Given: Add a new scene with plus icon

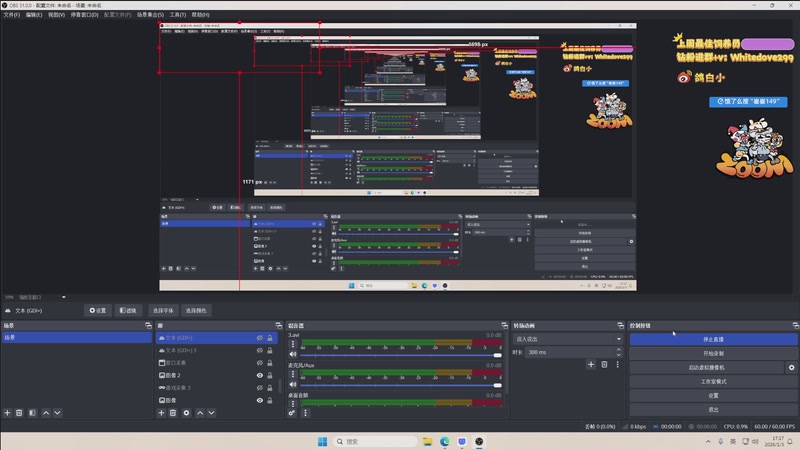Looking at the screenshot, I should pyautogui.click(x=7, y=413).
